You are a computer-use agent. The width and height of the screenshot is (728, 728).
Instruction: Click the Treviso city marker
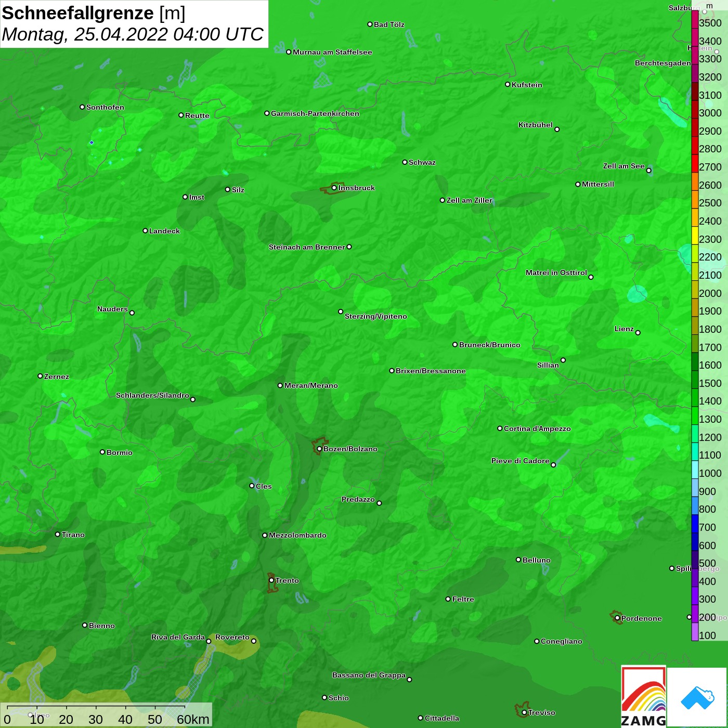coord(524,712)
